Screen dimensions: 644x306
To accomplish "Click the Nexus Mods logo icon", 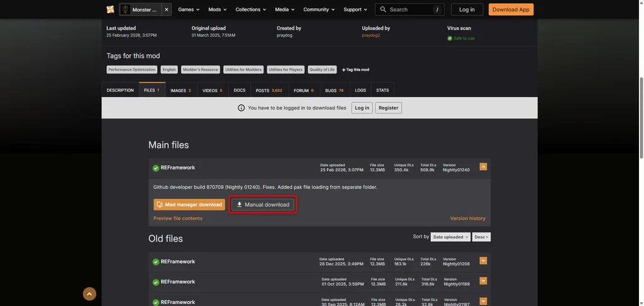I will coord(110,9).
